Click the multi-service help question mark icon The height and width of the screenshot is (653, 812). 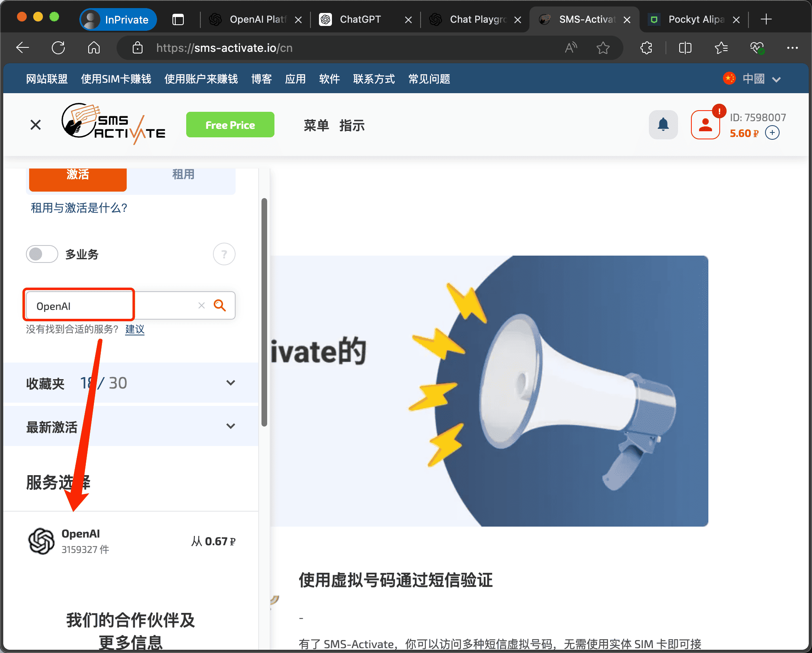224,254
